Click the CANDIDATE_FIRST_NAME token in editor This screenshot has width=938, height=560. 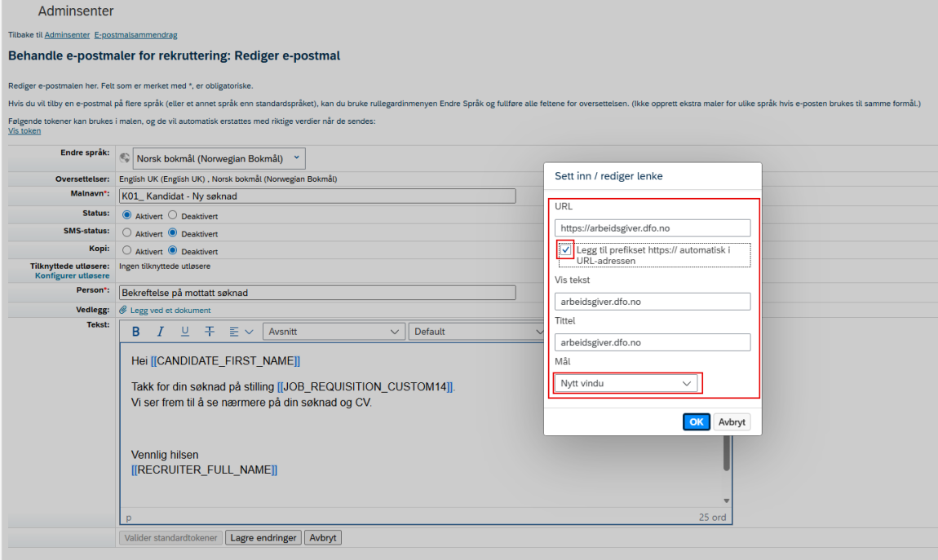[225, 361]
